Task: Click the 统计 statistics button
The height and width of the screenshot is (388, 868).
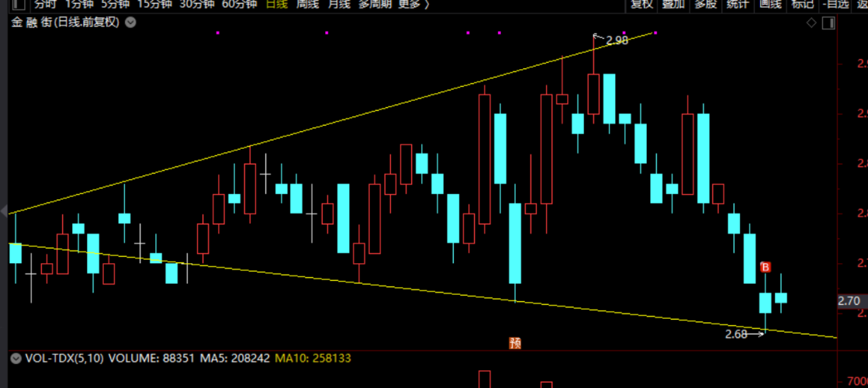Action: pyautogui.click(x=738, y=5)
